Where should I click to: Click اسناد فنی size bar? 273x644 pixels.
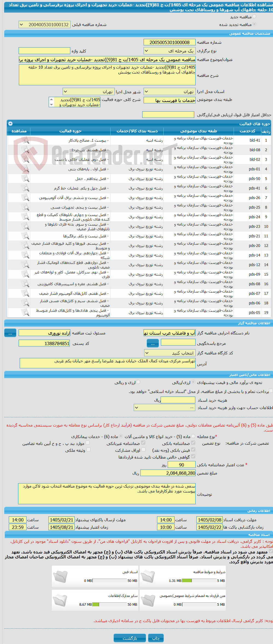point(109,581)
